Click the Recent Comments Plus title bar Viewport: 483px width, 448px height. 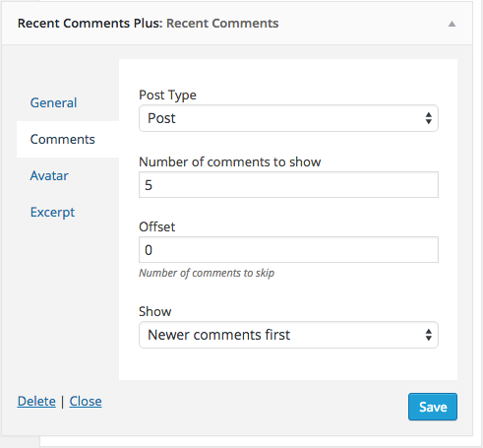click(237, 24)
